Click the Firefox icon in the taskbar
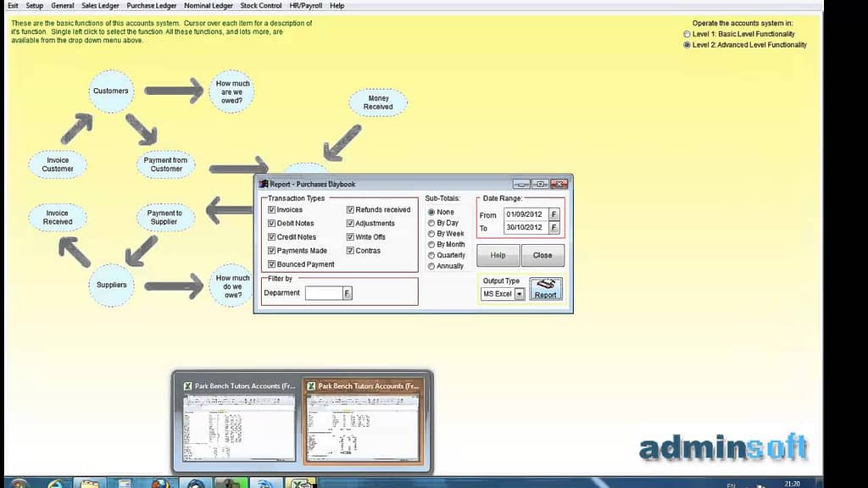 point(160,483)
